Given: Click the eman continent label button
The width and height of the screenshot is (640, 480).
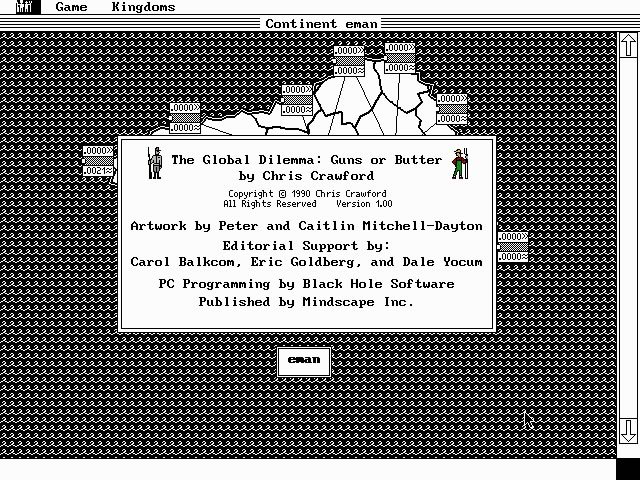Looking at the screenshot, I should (x=304, y=362).
